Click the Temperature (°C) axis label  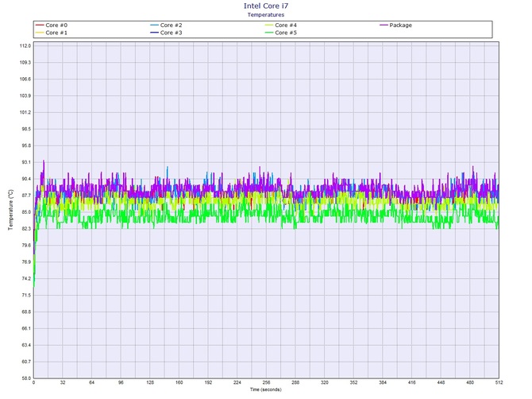pos(10,210)
